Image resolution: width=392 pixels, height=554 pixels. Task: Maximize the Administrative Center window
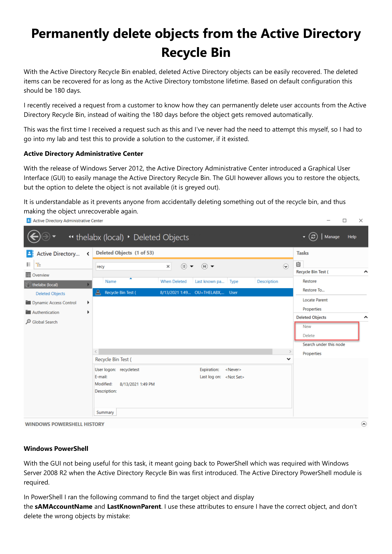pyautogui.click(x=344, y=220)
